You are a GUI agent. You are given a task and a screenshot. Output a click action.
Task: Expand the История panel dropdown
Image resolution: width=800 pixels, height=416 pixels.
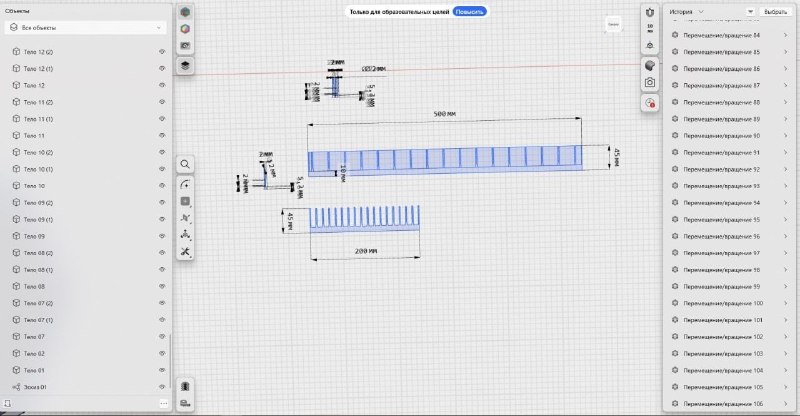pyautogui.click(x=687, y=12)
